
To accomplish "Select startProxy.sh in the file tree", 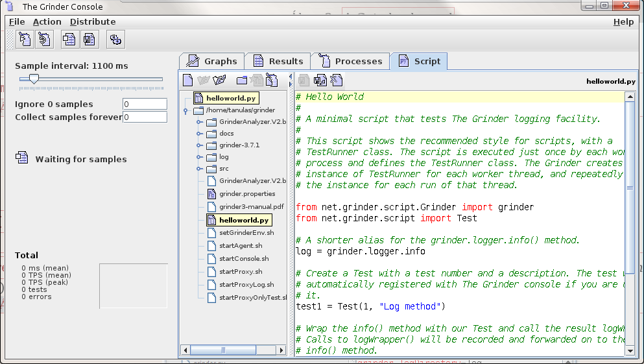I will [241, 272].
